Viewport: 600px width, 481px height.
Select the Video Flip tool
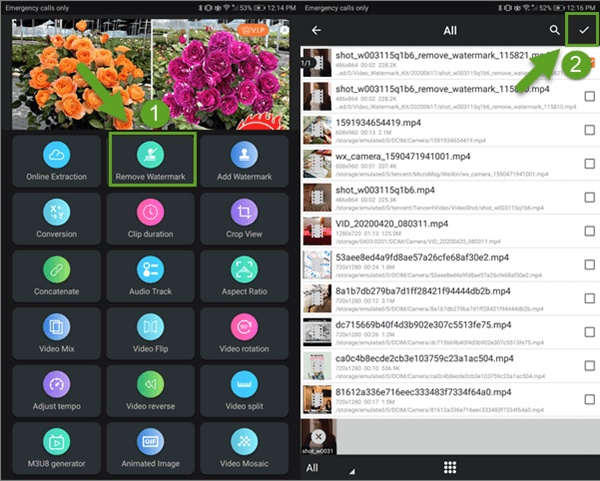pyautogui.click(x=151, y=333)
